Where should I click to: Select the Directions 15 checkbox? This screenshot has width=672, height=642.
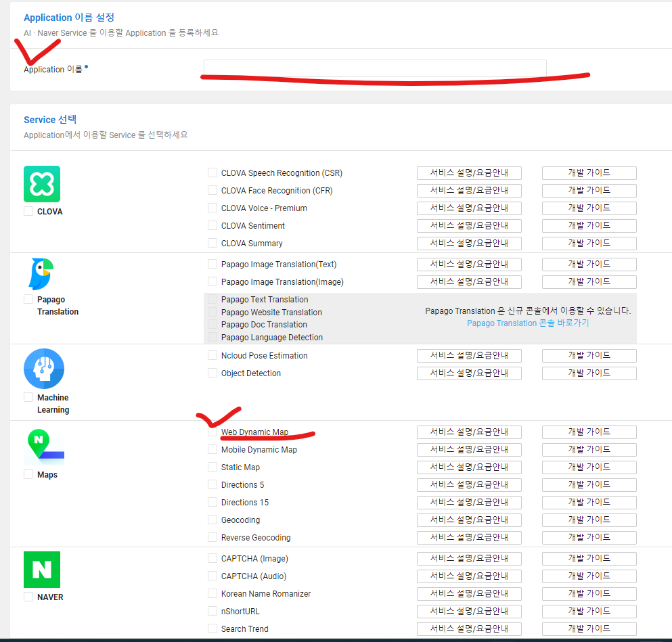[212, 502]
